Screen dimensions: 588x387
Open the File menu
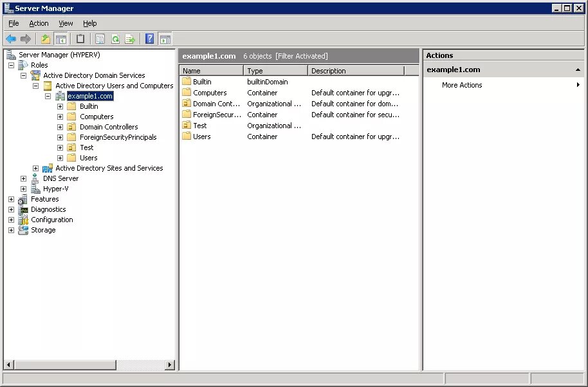point(14,23)
